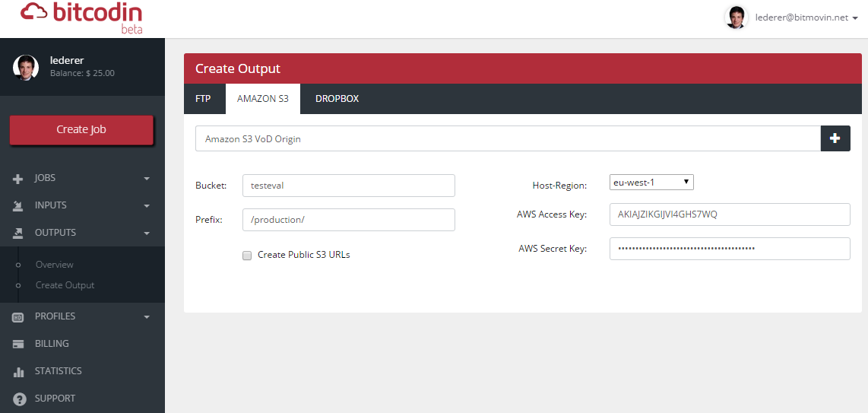Image resolution: width=868 pixels, height=413 pixels.
Task: Click the Create Job button
Action: pos(81,129)
